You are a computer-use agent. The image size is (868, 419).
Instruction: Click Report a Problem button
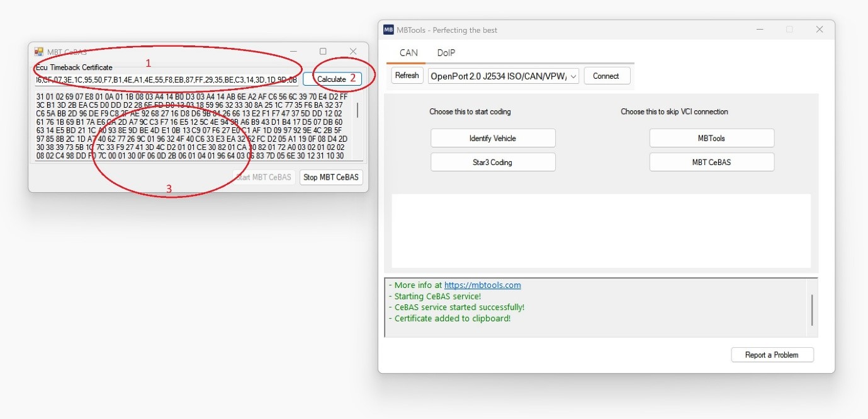tap(772, 355)
